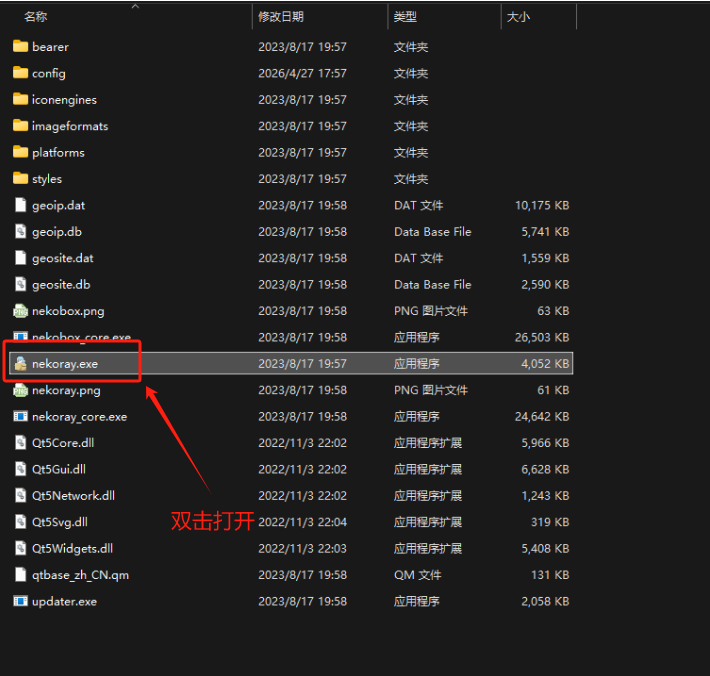
Task: Click the updater.exe application icon
Action: (20, 601)
